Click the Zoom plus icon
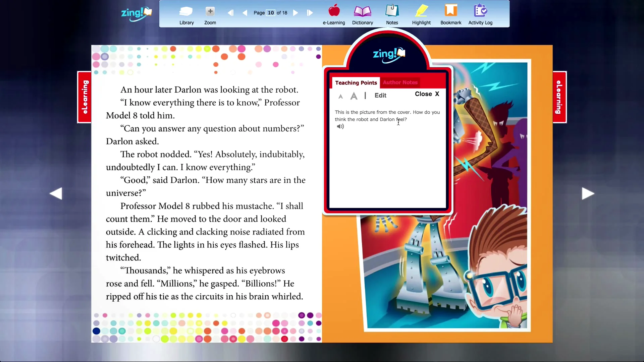This screenshot has height=362, width=644. click(x=210, y=11)
